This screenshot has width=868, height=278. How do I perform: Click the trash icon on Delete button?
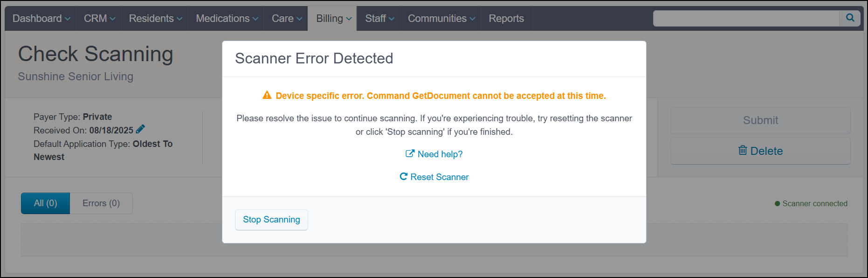743,151
